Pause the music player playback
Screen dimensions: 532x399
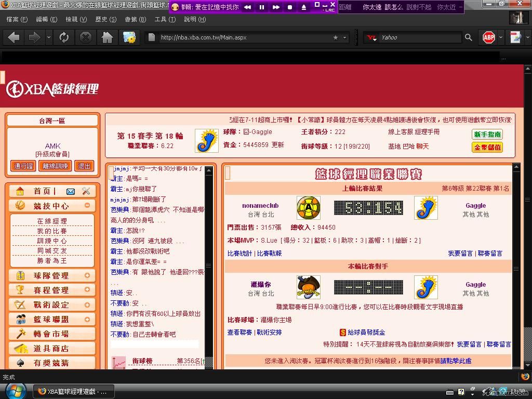point(261,7)
